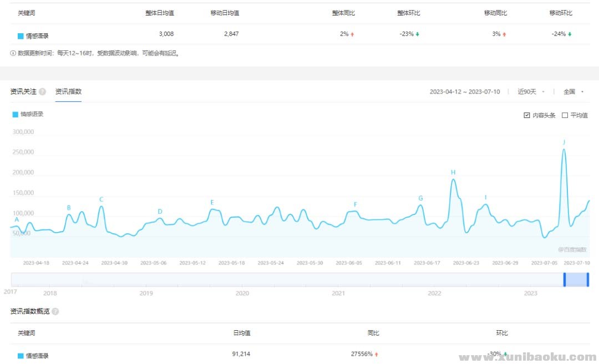Click the red up arrow beside 整体同比 2%

tap(352, 34)
